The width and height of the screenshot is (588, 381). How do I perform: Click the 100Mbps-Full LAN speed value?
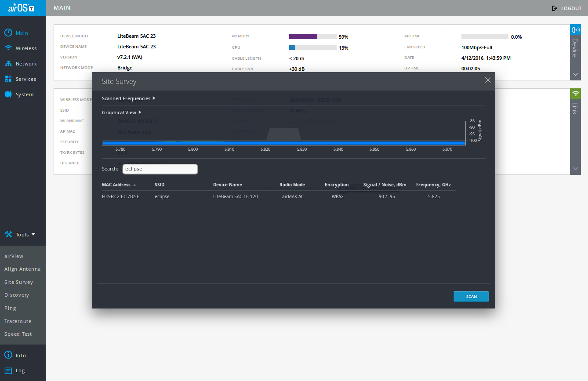pos(477,47)
